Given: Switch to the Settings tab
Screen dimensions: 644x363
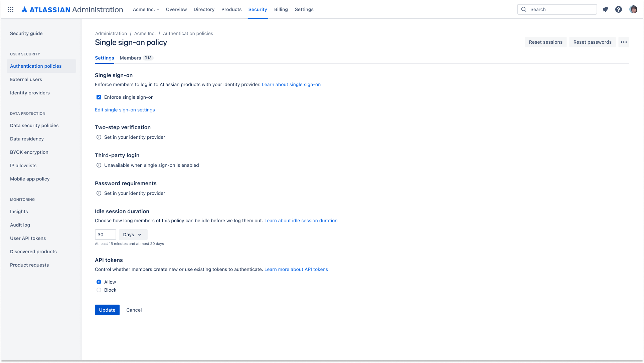Looking at the screenshot, I should click(105, 58).
